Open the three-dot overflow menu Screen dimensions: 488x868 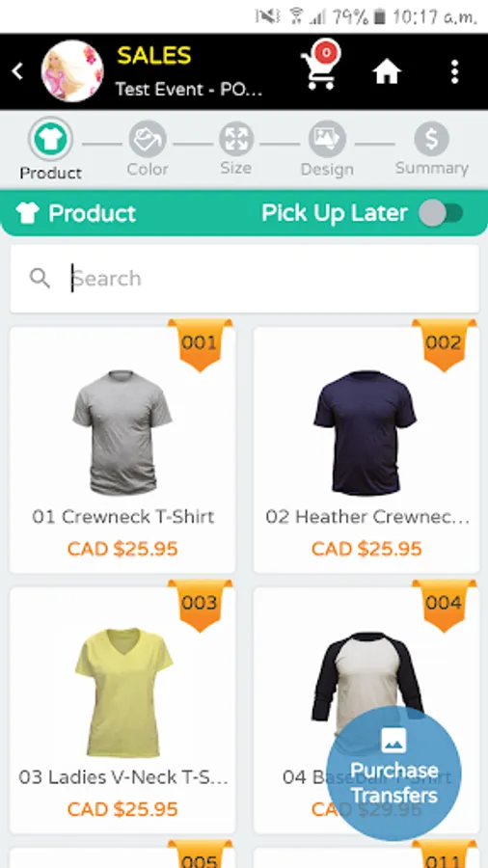[454, 72]
